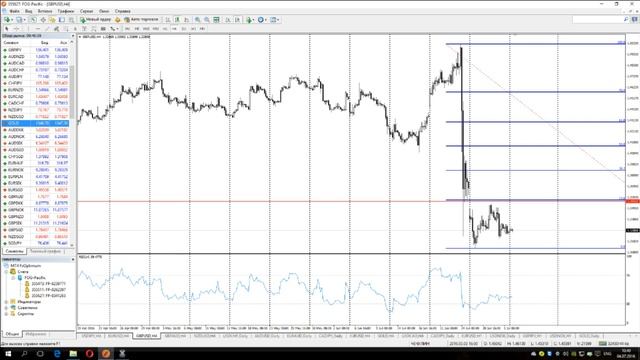Open the Сервис menu

coord(87,11)
